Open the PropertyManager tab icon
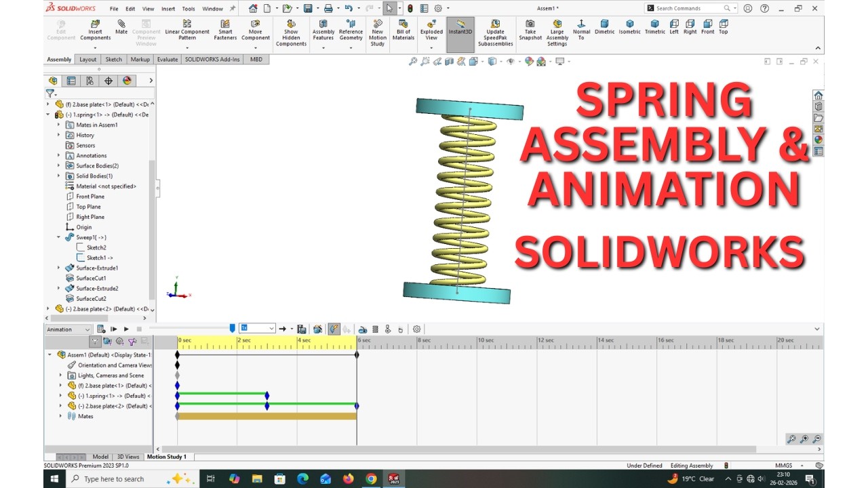The image size is (868, 488). tap(71, 81)
